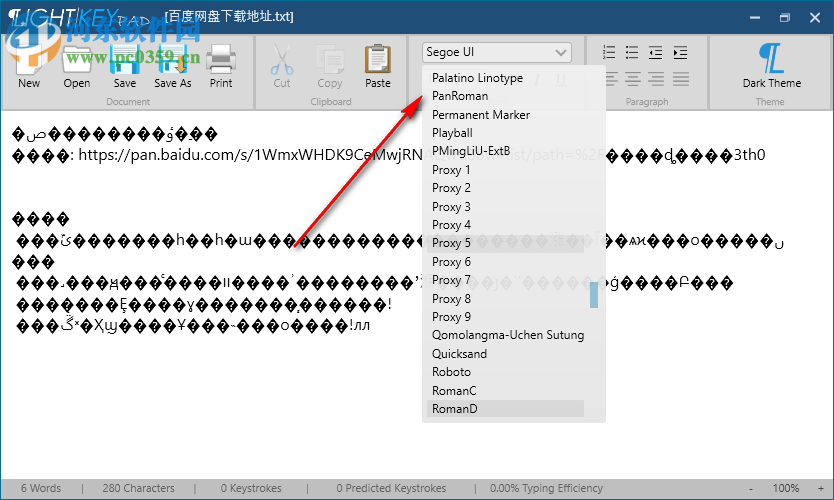Save the document with Save
This screenshot has width=834, height=500.
tap(125, 66)
